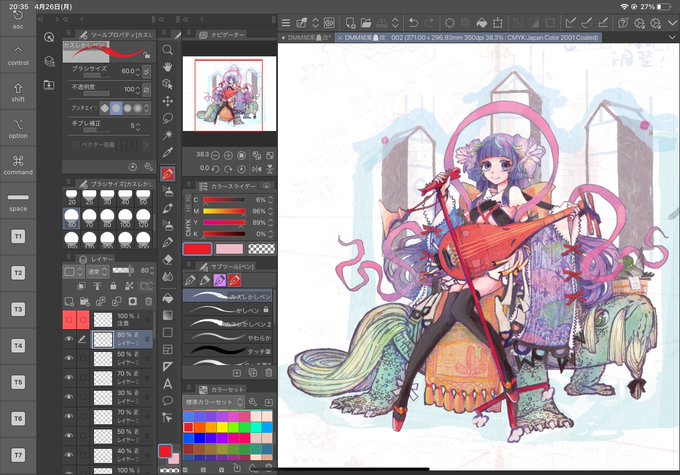Toggle the Lock layer icon
The width and height of the screenshot is (680, 475).
click(113, 286)
